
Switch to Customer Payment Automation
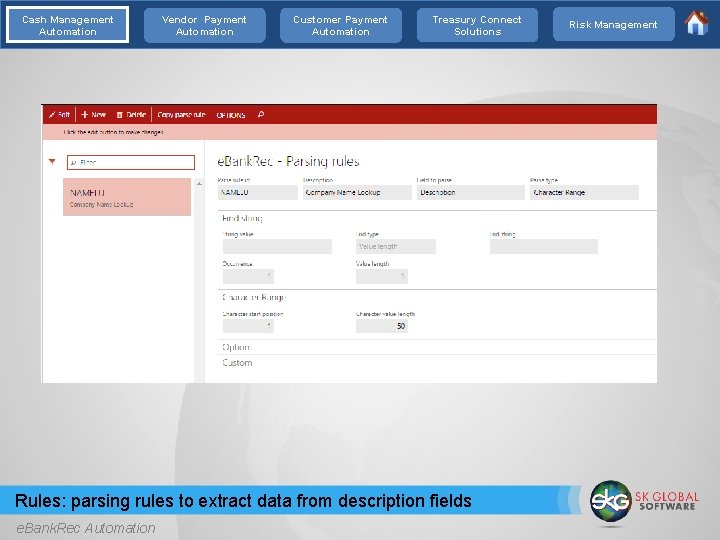pyautogui.click(x=341, y=25)
